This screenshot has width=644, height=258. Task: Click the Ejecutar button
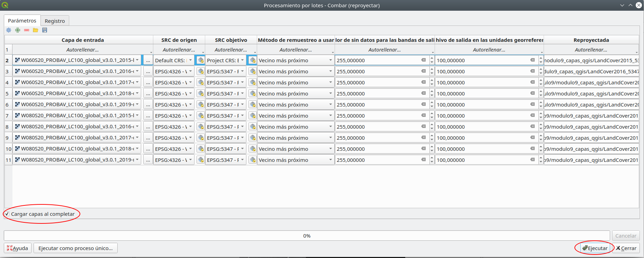tap(595, 248)
